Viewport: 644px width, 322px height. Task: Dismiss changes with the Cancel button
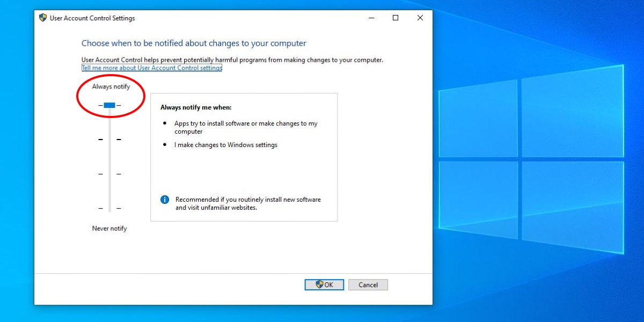point(368,284)
